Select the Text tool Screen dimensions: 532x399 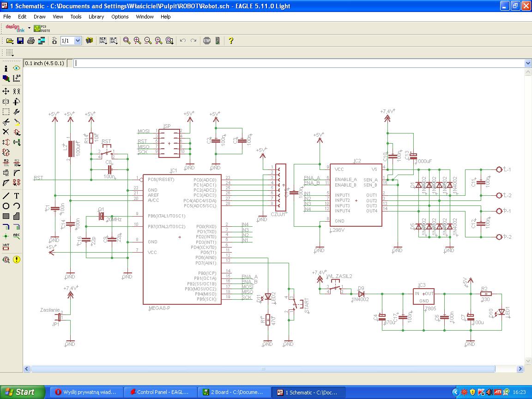point(17,196)
